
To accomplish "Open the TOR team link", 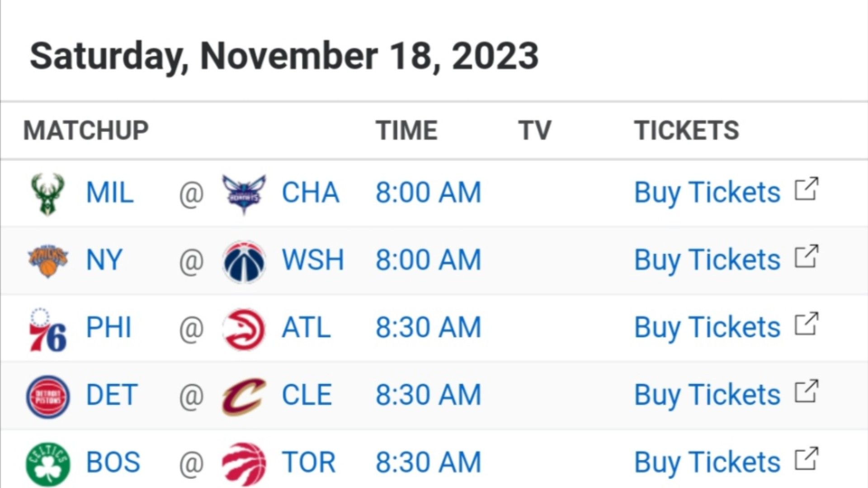I will 309,462.
